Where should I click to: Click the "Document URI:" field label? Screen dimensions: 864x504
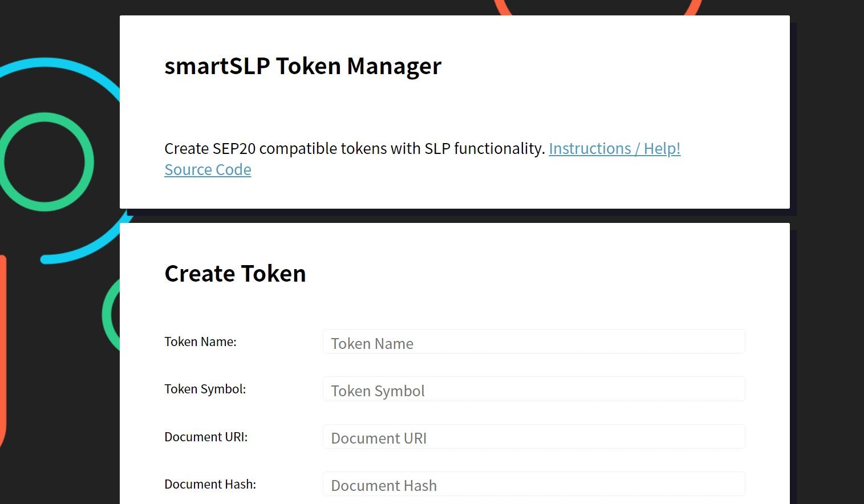(x=206, y=437)
